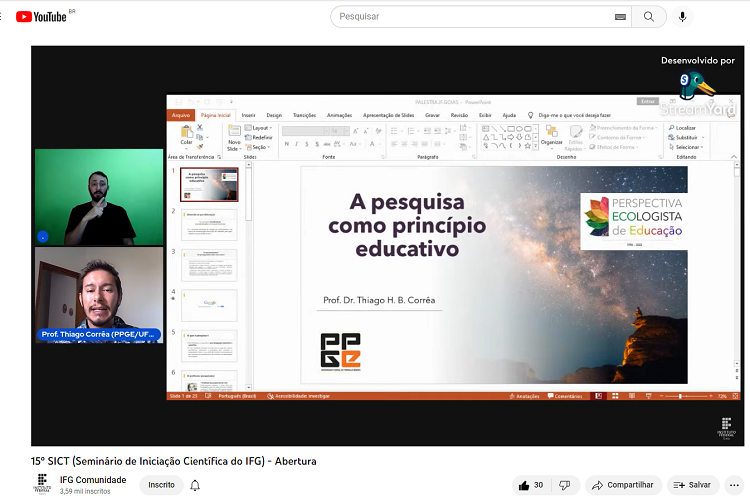Type in the Pesquisar search field
The image size is (750, 502).
tap(470, 17)
